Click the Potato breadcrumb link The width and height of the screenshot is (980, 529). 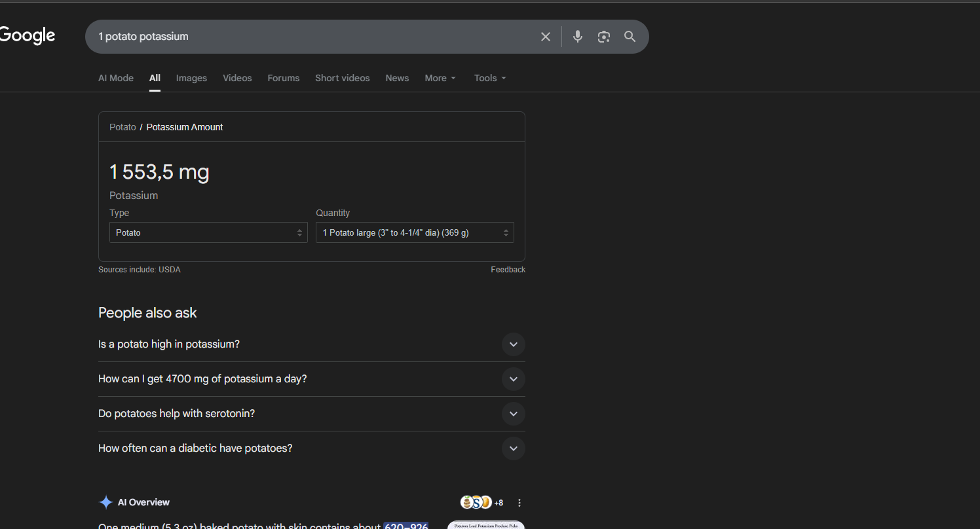click(122, 127)
